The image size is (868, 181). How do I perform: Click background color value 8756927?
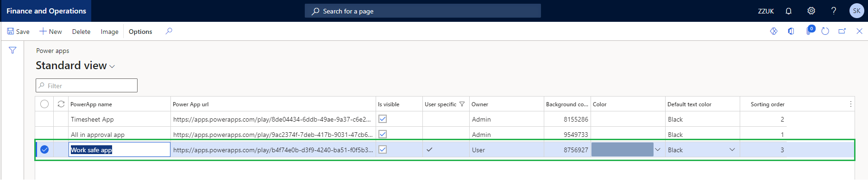tap(576, 150)
